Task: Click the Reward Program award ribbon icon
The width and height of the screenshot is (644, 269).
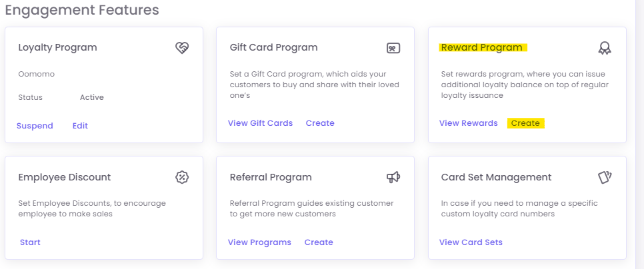Action: (605, 48)
